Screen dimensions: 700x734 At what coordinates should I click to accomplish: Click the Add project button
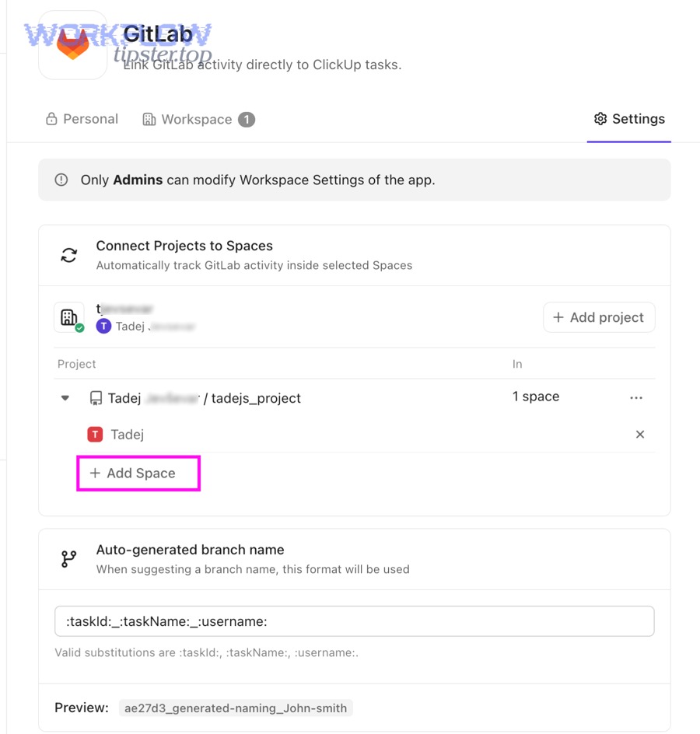[x=599, y=317]
